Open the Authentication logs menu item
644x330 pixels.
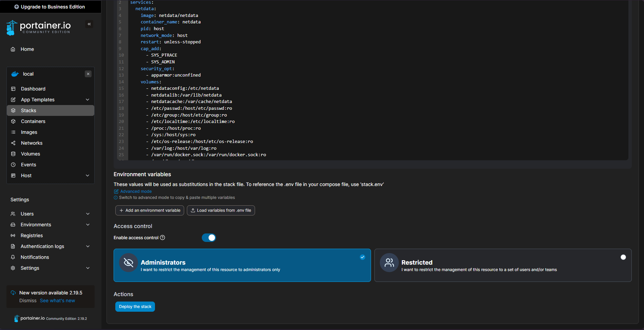41,246
